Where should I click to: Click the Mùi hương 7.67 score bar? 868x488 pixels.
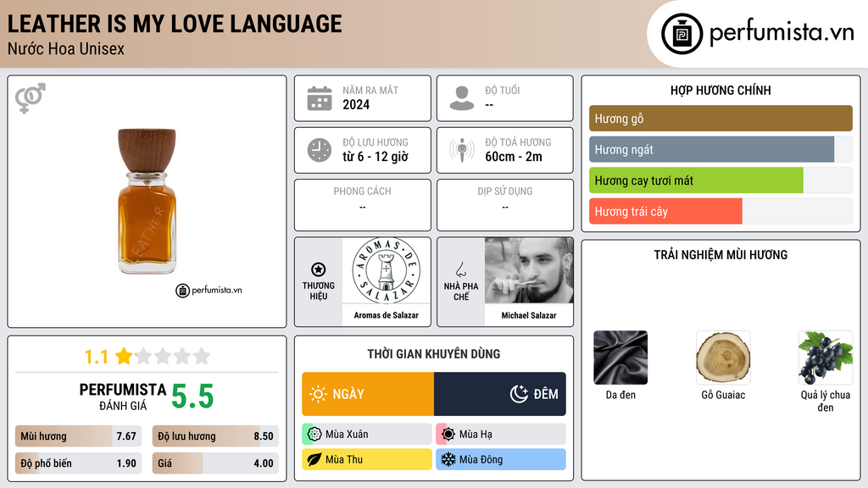[x=78, y=436]
